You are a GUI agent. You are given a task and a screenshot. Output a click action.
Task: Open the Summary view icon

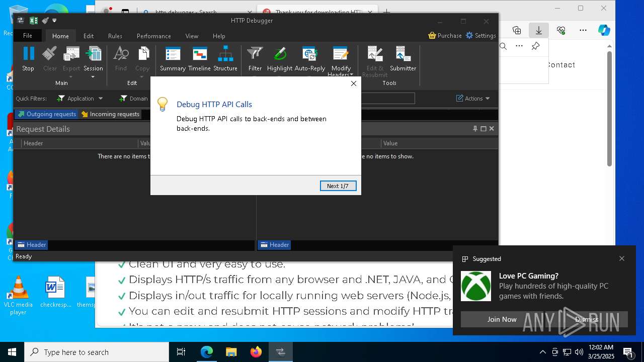coord(173,54)
